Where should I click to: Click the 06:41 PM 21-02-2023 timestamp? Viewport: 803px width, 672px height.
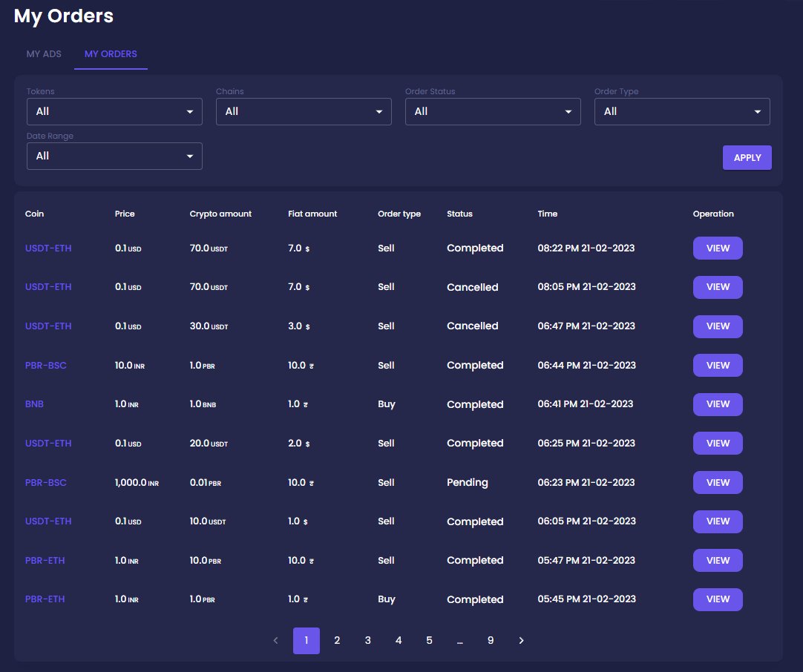(x=586, y=404)
